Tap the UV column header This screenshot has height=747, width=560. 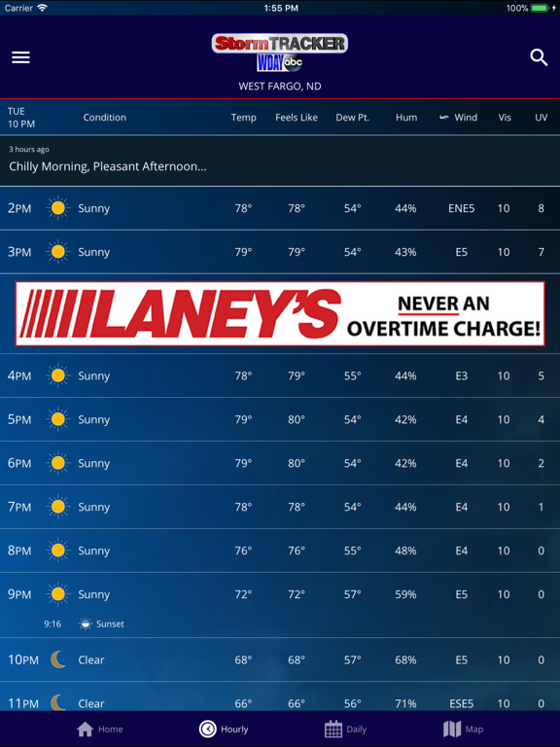[541, 117]
